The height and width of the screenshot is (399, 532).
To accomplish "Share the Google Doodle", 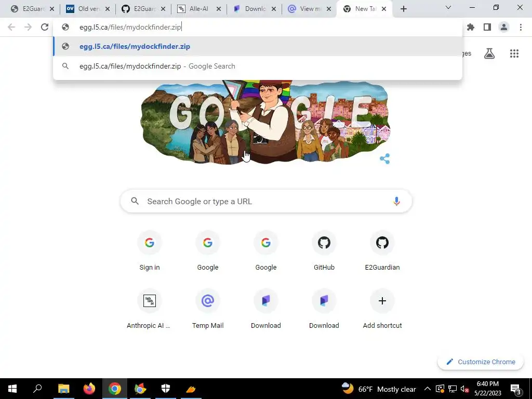I will click(x=385, y=159).
